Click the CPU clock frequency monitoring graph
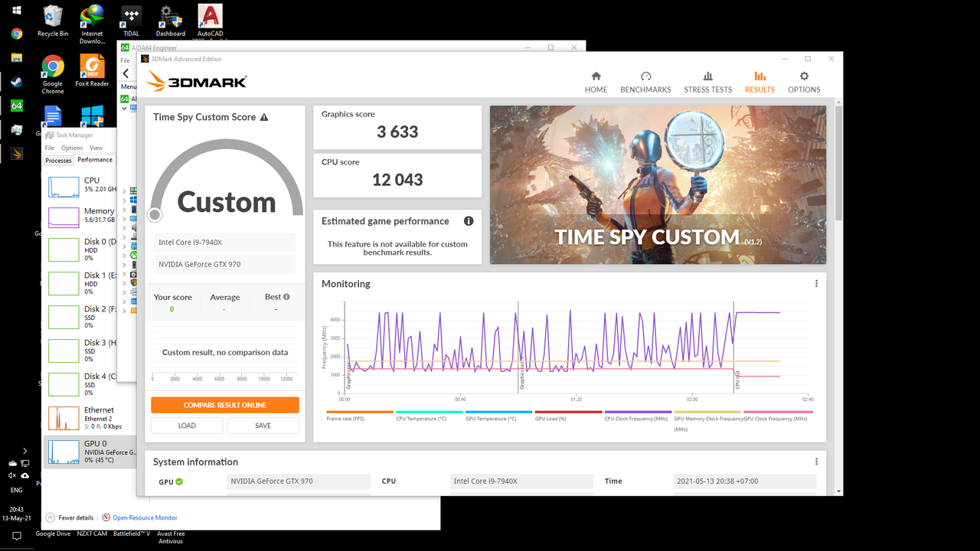980x551 pixels. 576,347
